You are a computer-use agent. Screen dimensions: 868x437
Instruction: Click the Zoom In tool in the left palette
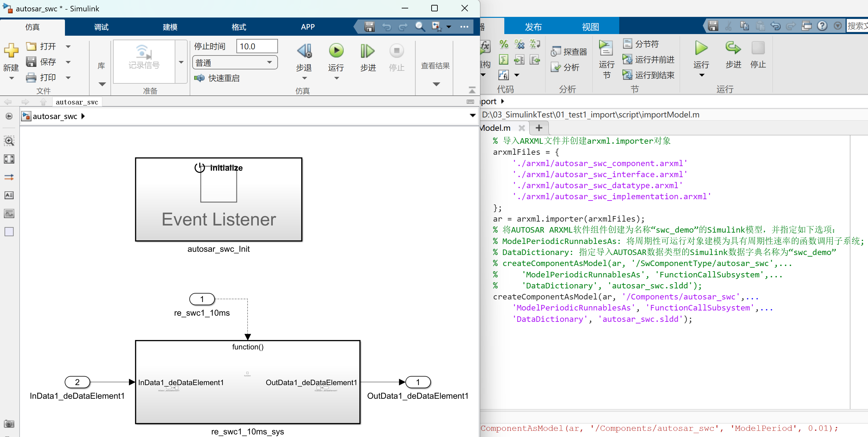point(9,141)
